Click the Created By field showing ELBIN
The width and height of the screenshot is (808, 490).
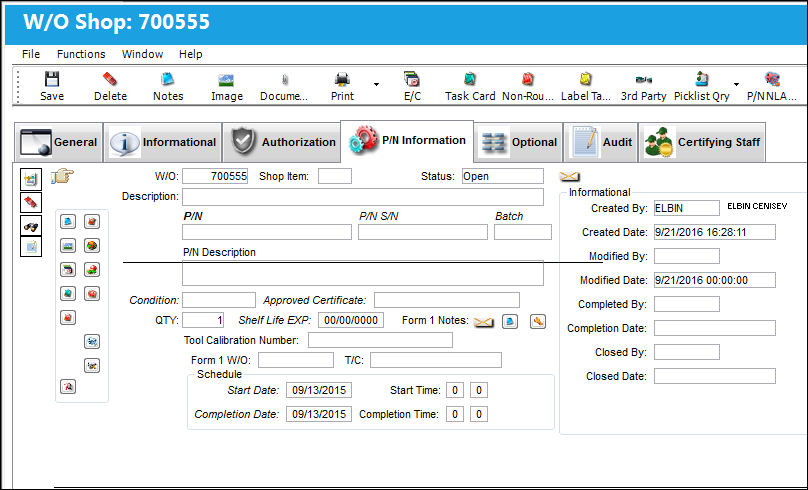click(x=687, y=208)
